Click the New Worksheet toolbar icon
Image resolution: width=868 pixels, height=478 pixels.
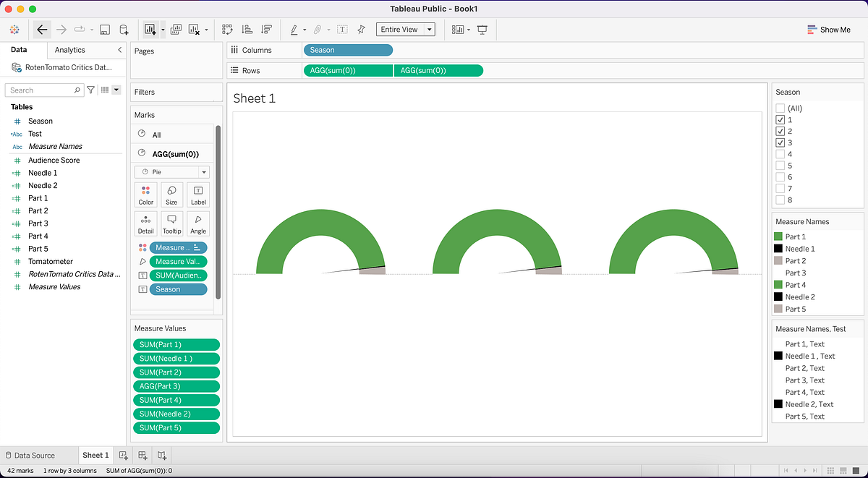pyautogui.click(x=150, y=29)
